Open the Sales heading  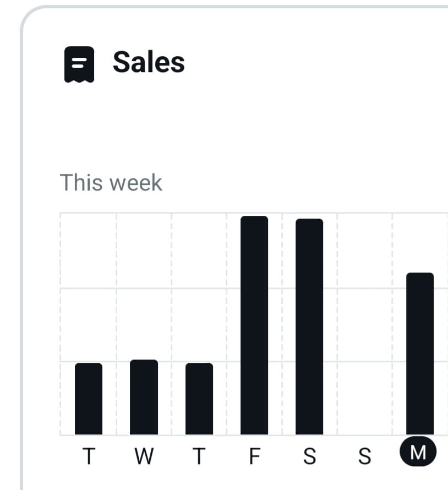coord(149,62)
